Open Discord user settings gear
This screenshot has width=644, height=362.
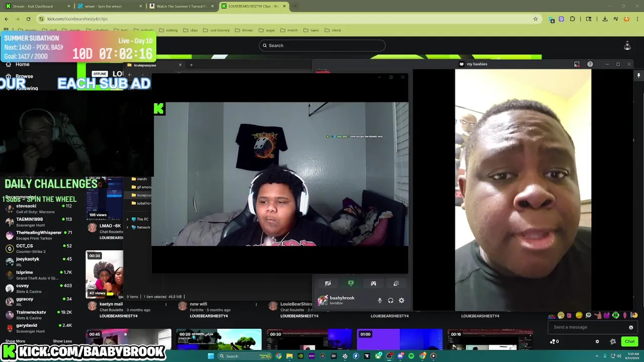coord(401,301)
